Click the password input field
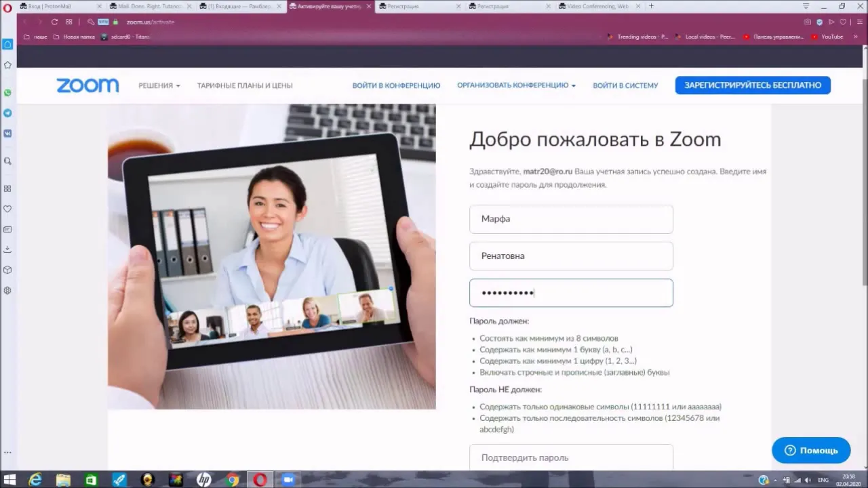Screen dimensions: 868x488 point(571,293)
